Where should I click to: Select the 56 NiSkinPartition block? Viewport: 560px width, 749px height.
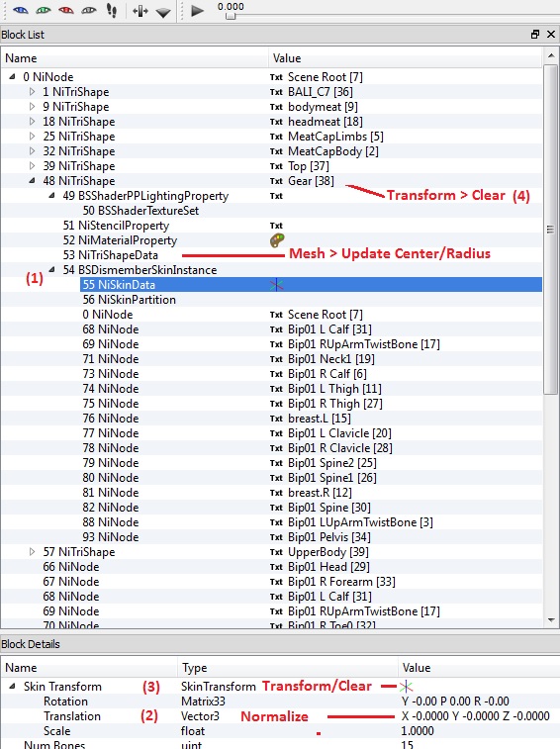[129, 300]
